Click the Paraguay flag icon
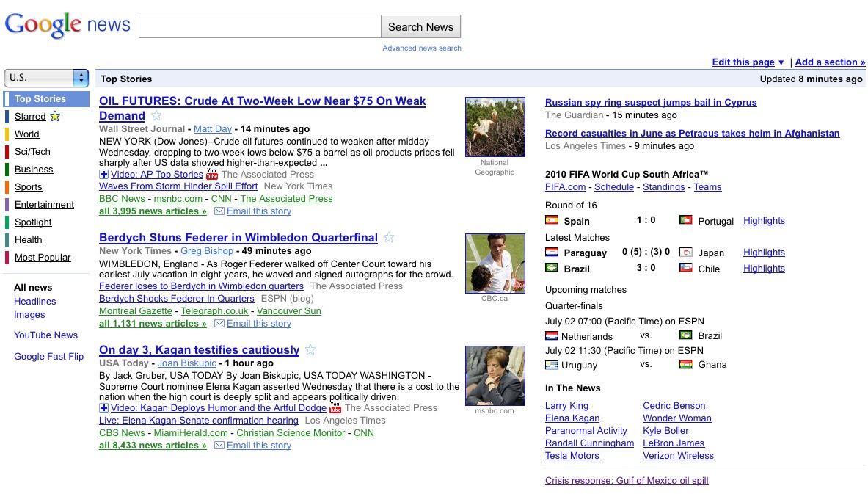 coord(551,252)
